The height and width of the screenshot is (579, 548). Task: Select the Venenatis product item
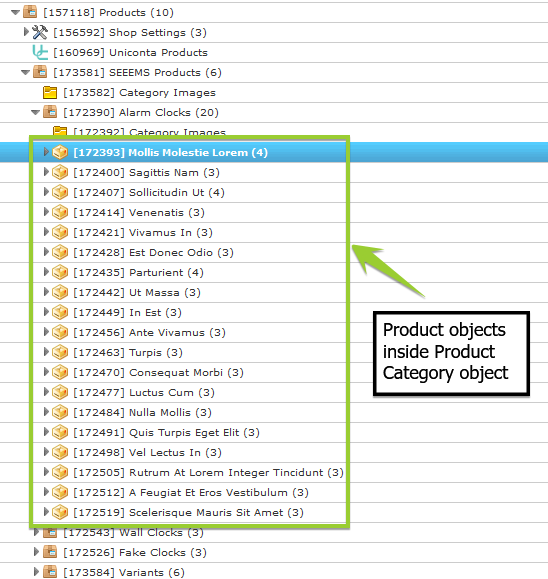139,213
